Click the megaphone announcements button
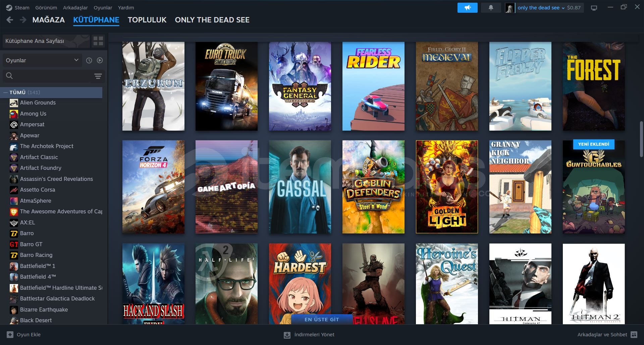Image resolution: width=644 pixels, height=345 pixels. [x=467, y=8]
